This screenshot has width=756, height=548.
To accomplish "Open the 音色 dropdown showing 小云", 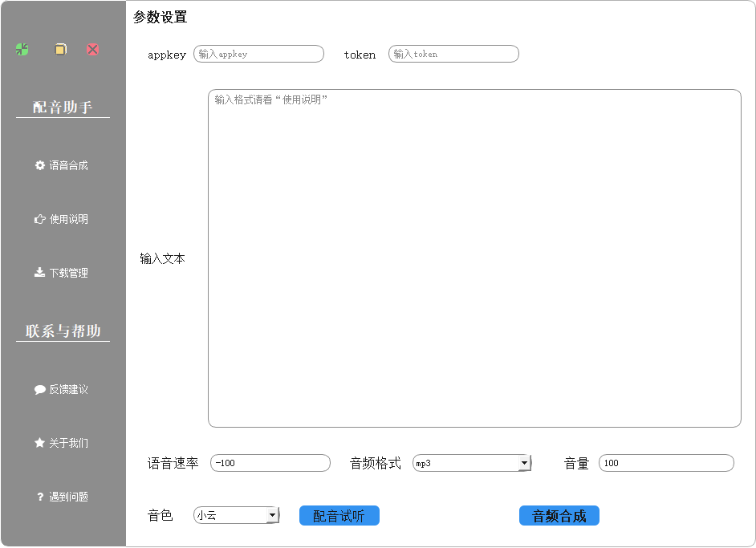I will (236, 515).
